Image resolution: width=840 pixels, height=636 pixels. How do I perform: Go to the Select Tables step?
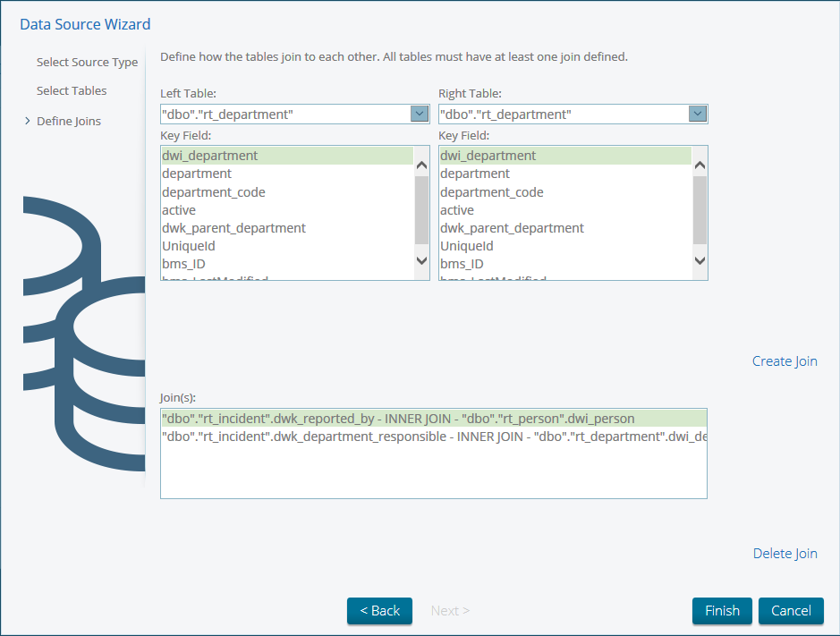(72, 90)
